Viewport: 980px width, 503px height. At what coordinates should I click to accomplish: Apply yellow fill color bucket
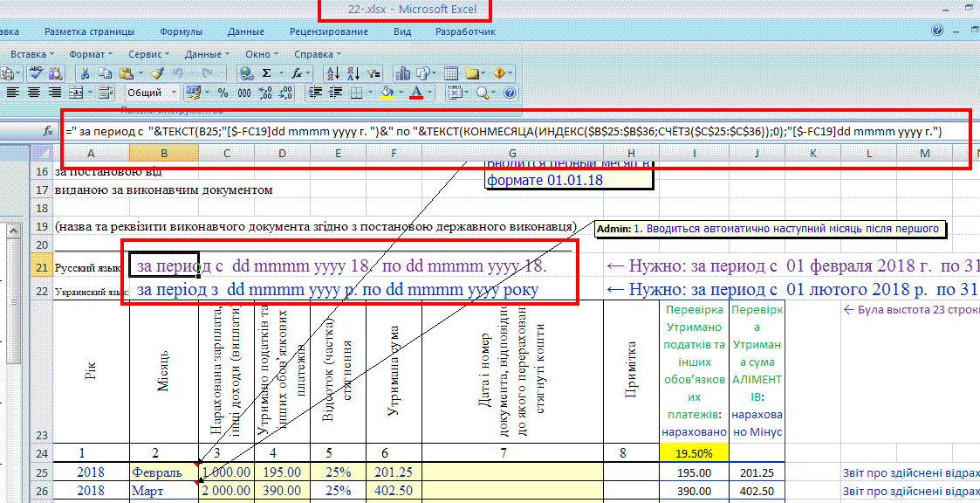387,93
